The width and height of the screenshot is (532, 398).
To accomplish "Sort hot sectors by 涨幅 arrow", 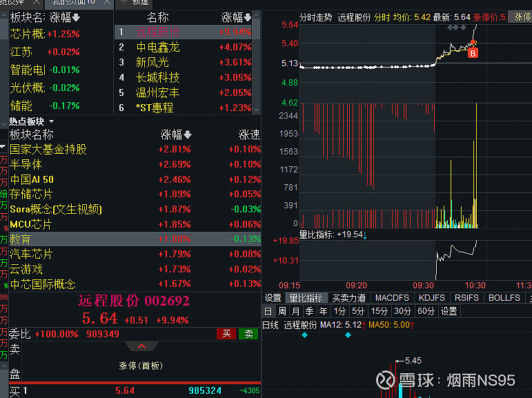I will click(x=187, y=135).
